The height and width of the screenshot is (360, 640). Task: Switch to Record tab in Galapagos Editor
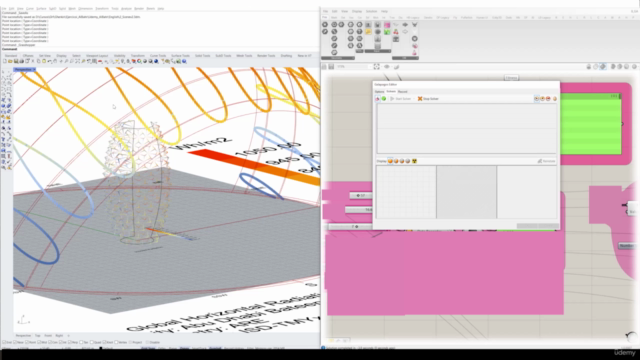click(x=402, y=91)
